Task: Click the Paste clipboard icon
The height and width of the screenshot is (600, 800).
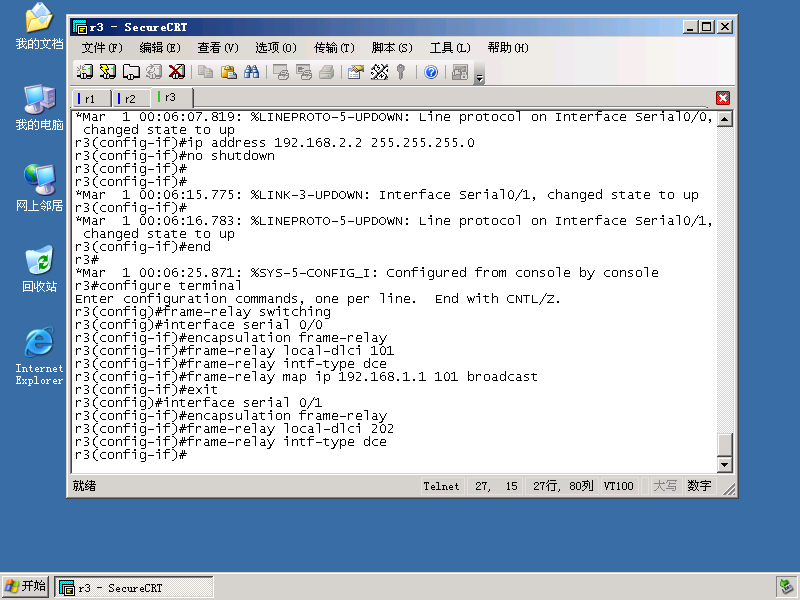Action: click(x=229, y=72)
